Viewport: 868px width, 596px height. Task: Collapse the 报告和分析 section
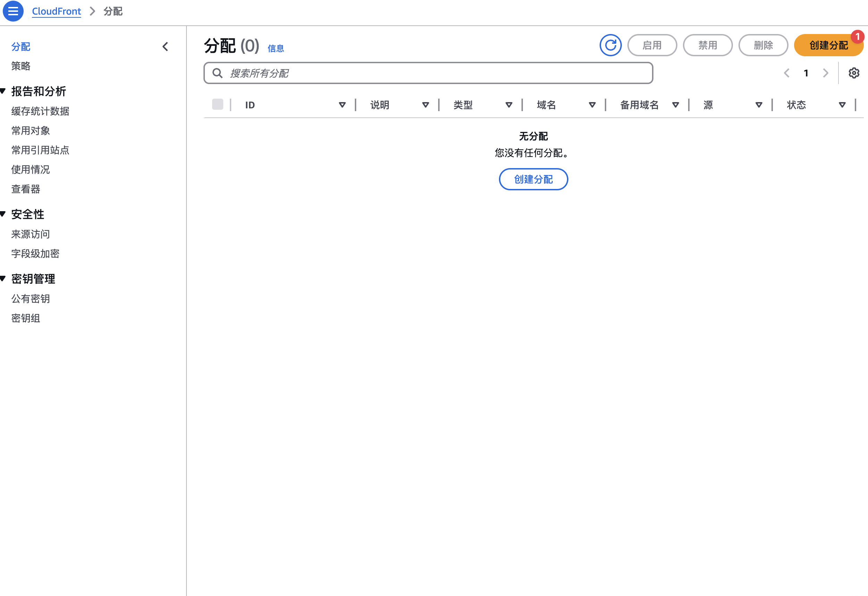(3, 91)
